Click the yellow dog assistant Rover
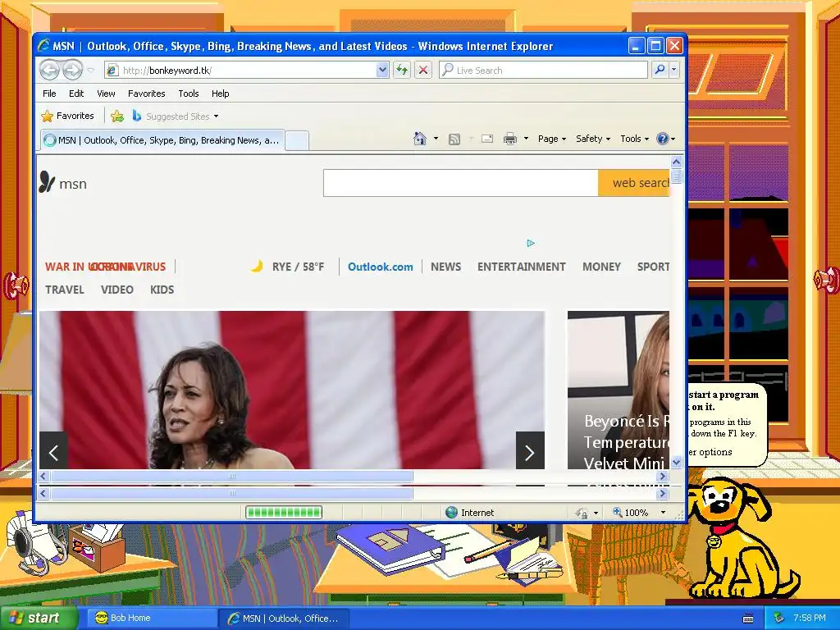The width and height of the screenshot is (840, 630). pos(742,537)
